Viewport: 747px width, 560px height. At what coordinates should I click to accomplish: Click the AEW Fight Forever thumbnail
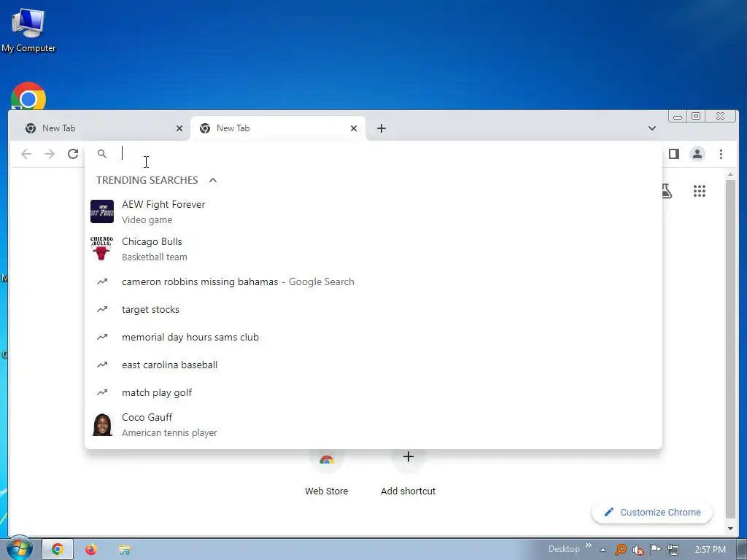[x=102, y=211]
